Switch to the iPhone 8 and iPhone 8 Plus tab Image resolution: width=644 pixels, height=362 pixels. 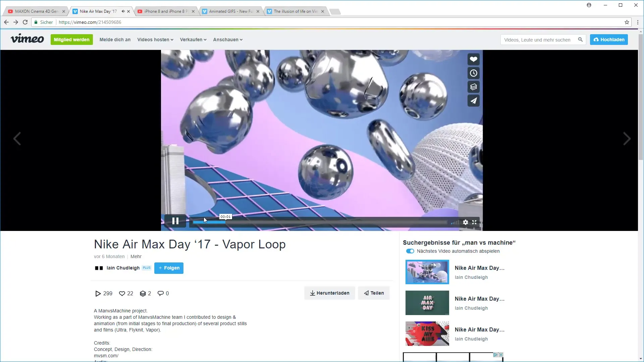click(x=166, y=11)
